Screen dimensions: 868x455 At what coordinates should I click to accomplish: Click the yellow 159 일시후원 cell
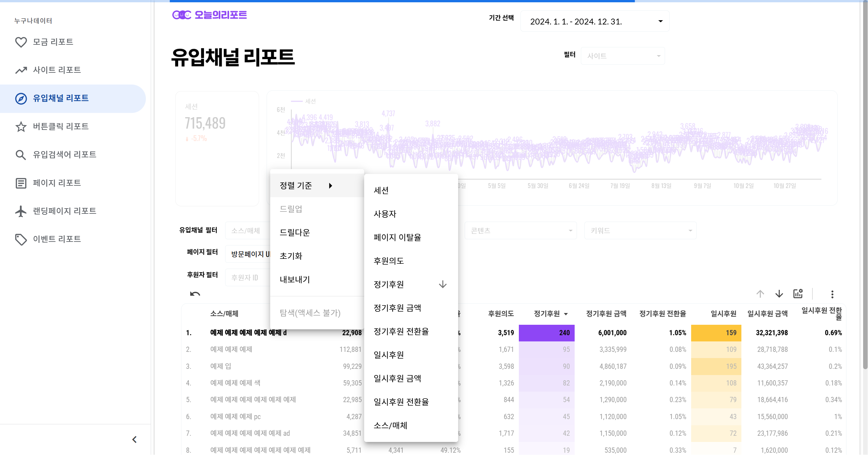[x=716, y=333]
